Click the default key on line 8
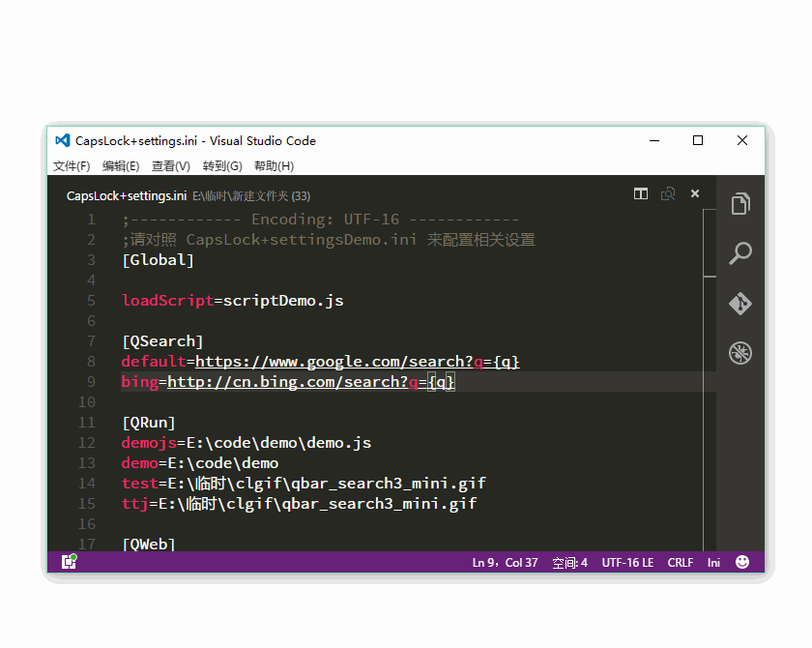This screenshot has width=812, height=648. (x=154, y=362)
